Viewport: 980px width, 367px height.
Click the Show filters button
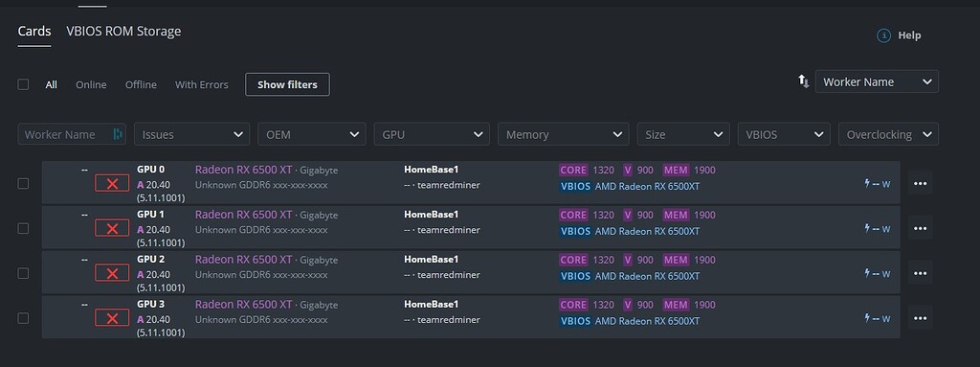(287, 84)
